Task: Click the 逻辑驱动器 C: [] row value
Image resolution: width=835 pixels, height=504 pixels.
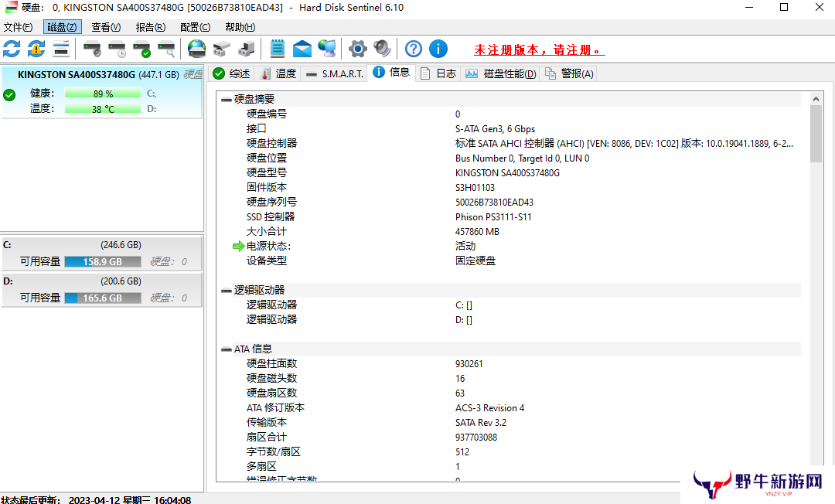Action: point(463,305)
